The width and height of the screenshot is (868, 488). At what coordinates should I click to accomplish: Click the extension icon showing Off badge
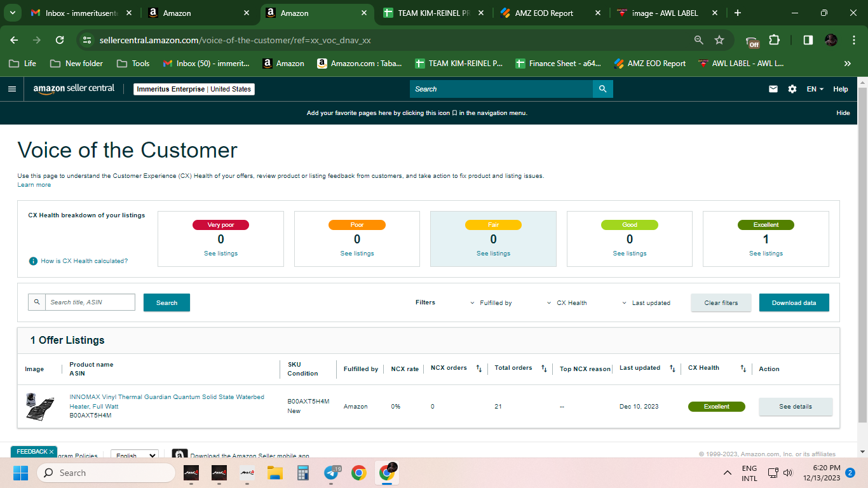[x=752, y=41]
